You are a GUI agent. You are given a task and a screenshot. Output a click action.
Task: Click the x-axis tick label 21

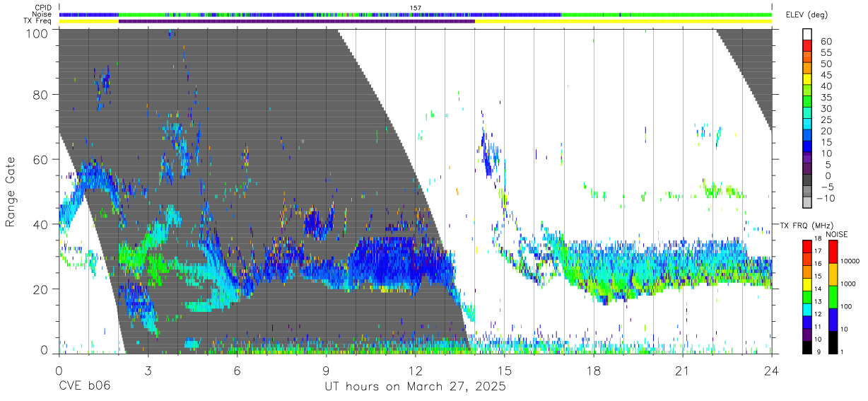click(x=682, y=370)
